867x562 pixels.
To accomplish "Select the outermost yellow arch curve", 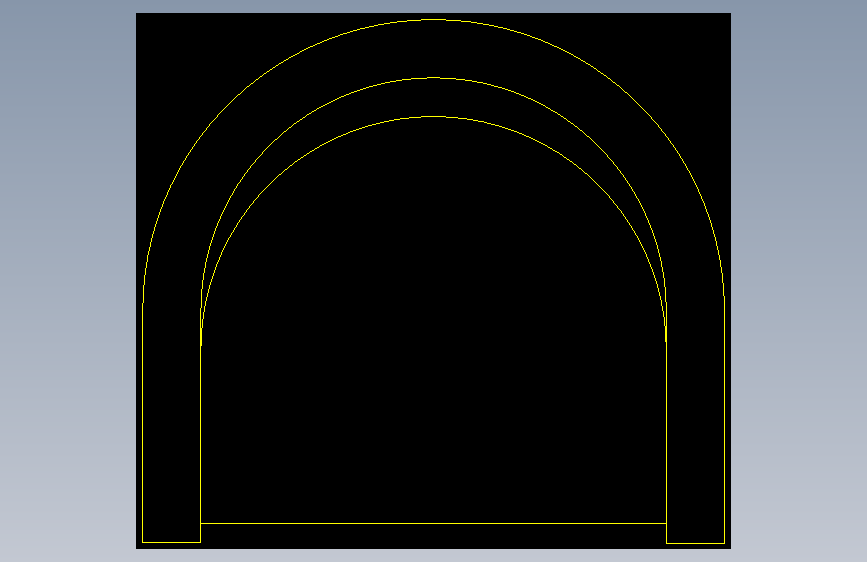I will click(434, 20).
